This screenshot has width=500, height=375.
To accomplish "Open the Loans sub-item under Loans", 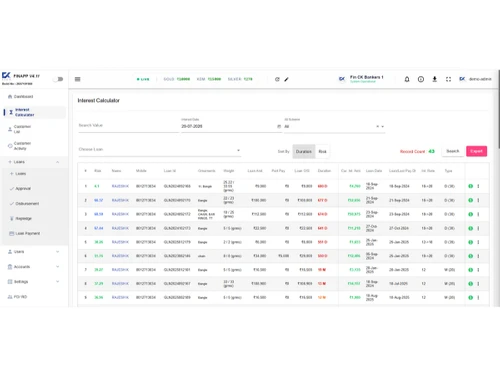I will pyautogui.click(x=18, y=174).
